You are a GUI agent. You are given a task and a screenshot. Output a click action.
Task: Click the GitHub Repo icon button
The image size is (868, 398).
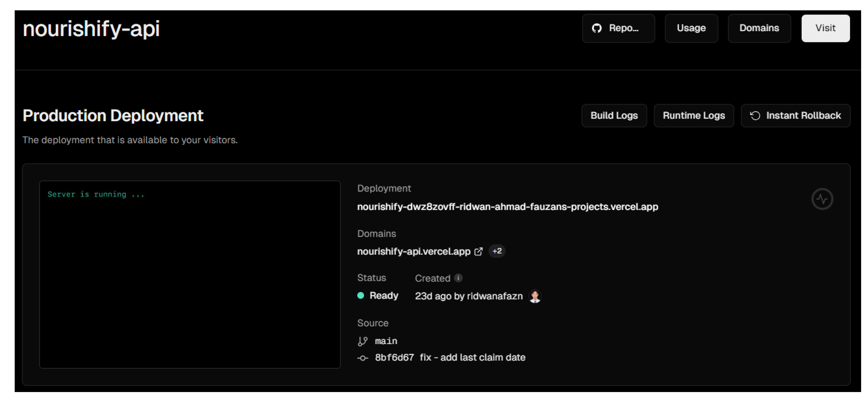pyautogui.click(x=597, y=28)
